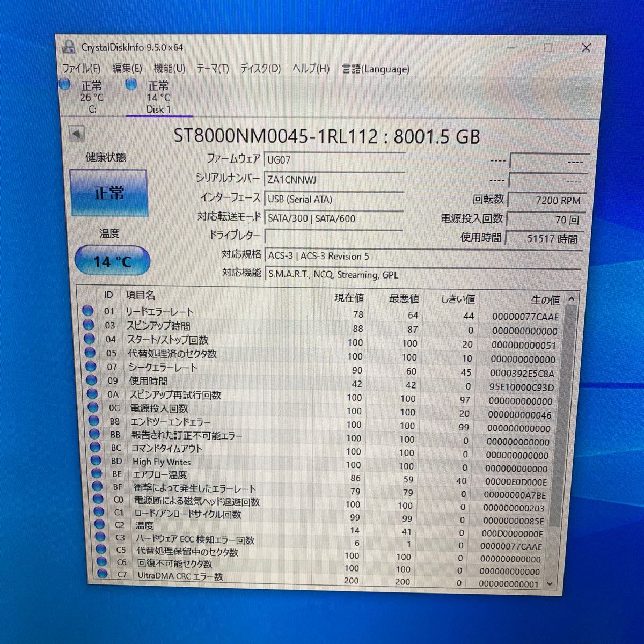Click the empty drive letter field

click(x=334, y=237)
